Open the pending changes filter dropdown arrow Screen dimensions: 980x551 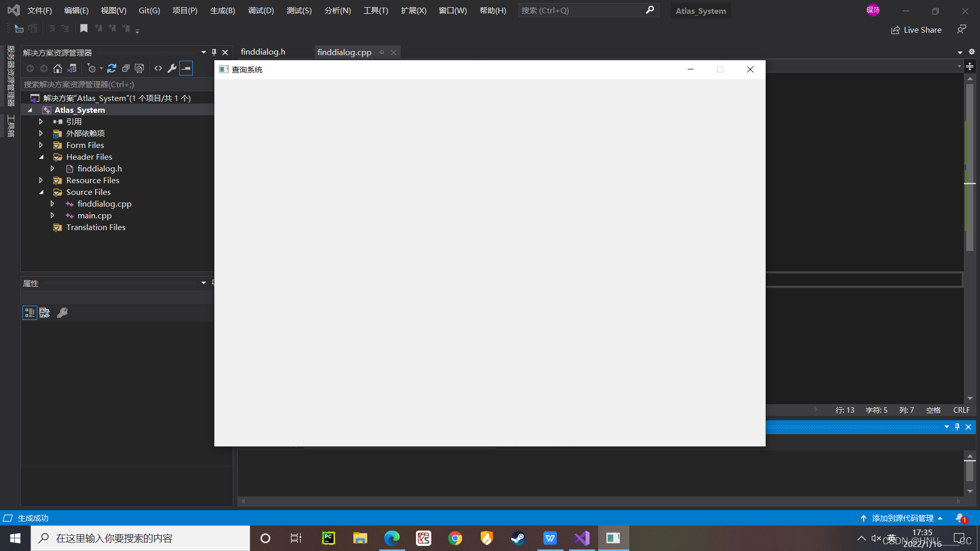point(101,68)
